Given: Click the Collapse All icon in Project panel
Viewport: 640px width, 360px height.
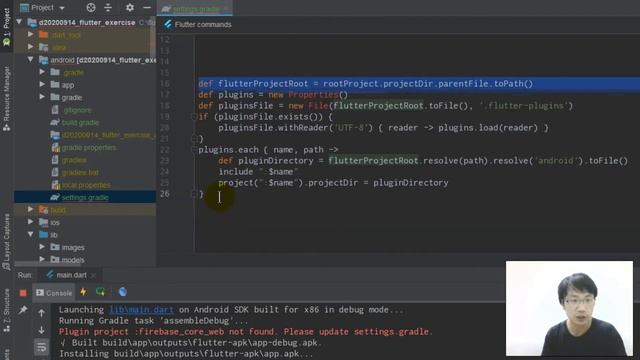Looking at the screenshot, I should pyautogui.click(x=108, y=7).
